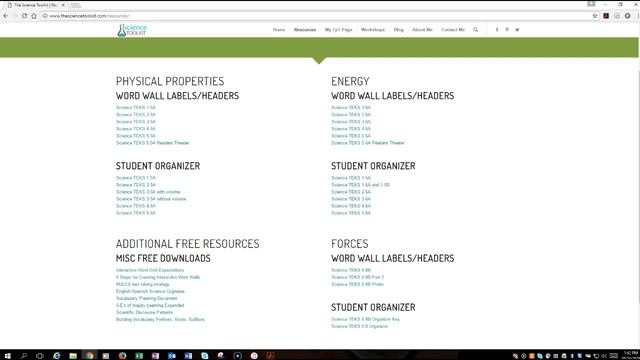Viewport: 640px width, 360px height.
Task: Go back with browser back arrow
Action: 6,16
